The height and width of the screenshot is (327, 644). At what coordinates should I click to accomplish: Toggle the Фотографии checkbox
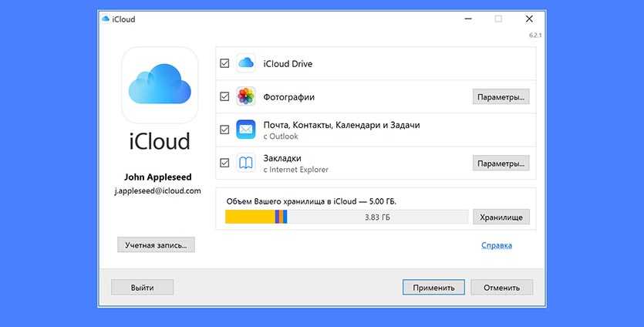(x=224, y=97)
